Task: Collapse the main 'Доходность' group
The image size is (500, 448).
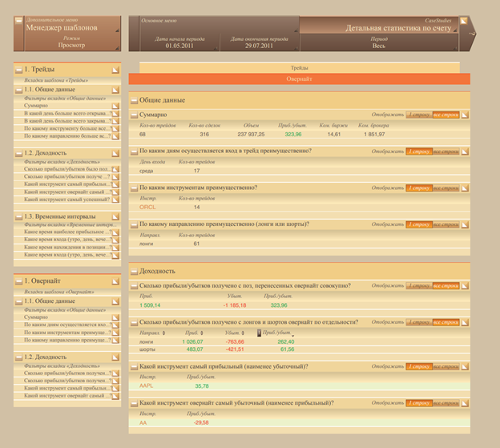Action: (x=134, y=272)
